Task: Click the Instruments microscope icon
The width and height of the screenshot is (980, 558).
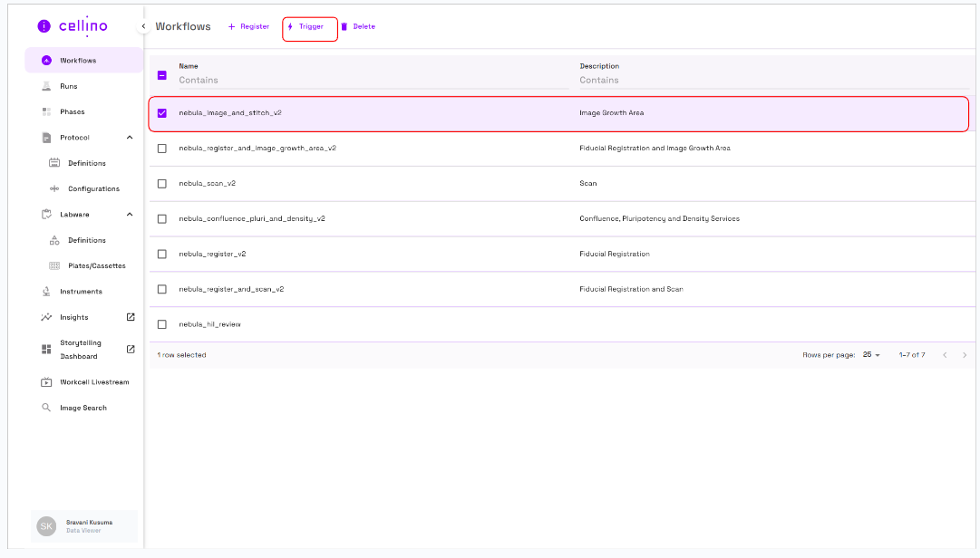Action: 46,292
